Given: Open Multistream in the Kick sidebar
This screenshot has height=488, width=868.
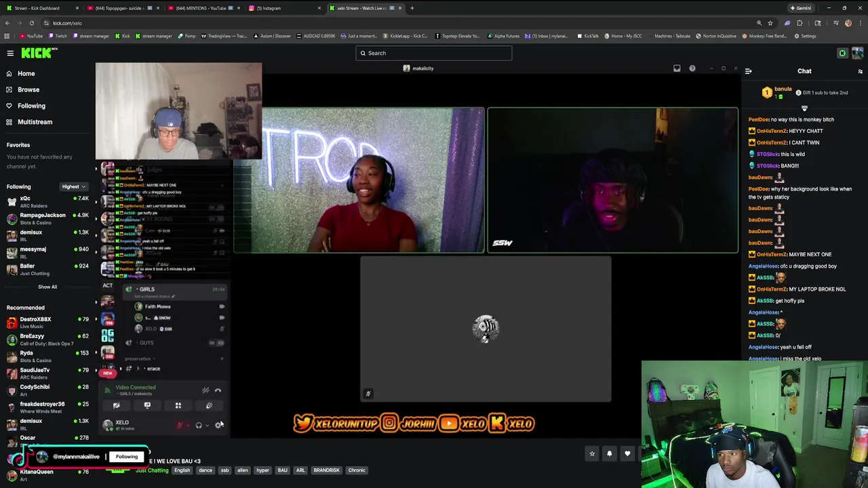Looking at the screenshot, I should coord(35,122).
